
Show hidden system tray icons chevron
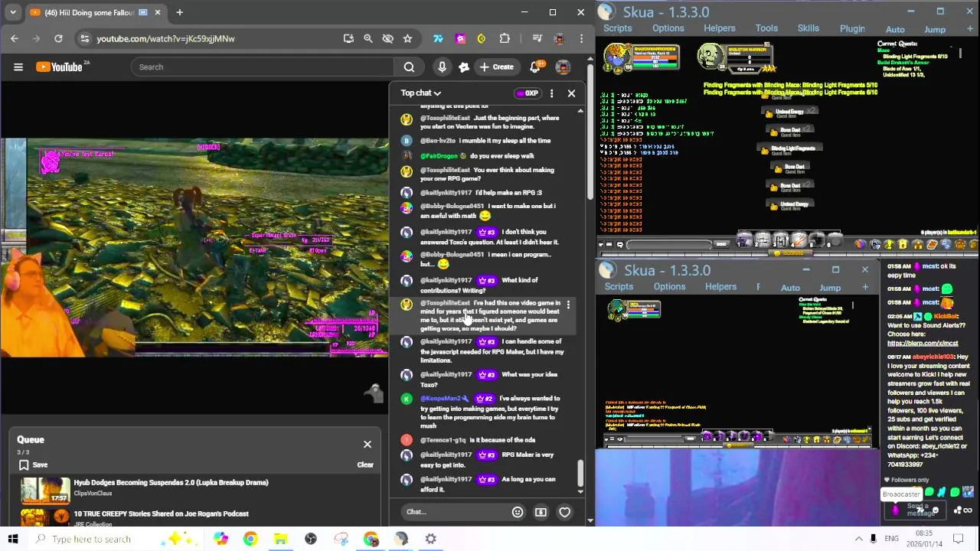point(858,539)
